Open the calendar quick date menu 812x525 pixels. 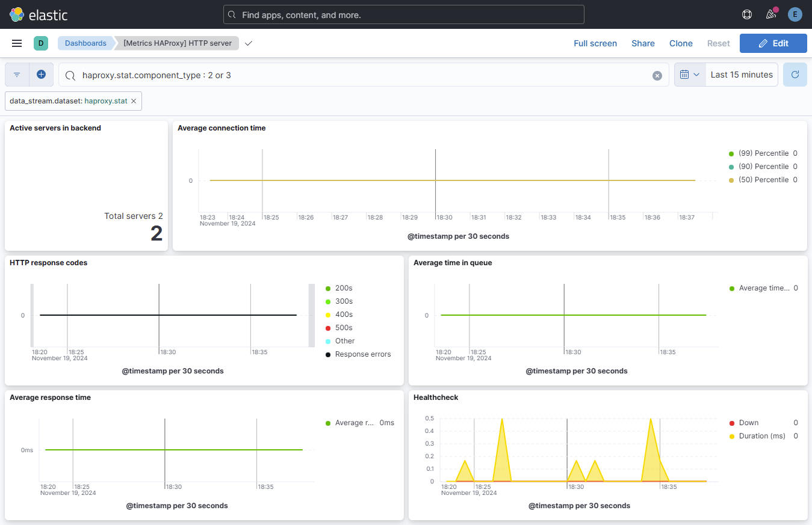[690, 75]
